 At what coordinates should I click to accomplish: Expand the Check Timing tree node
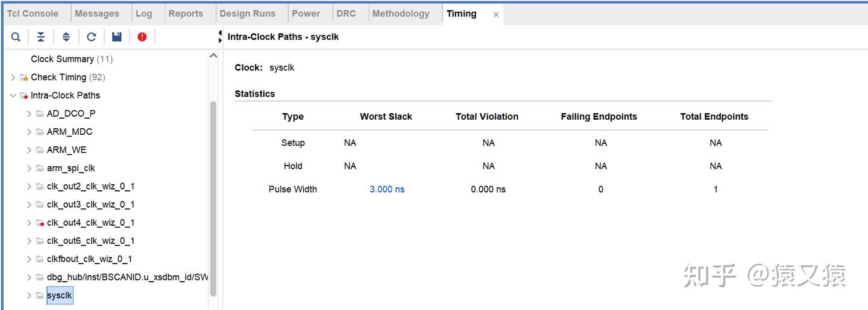point(13,77)
